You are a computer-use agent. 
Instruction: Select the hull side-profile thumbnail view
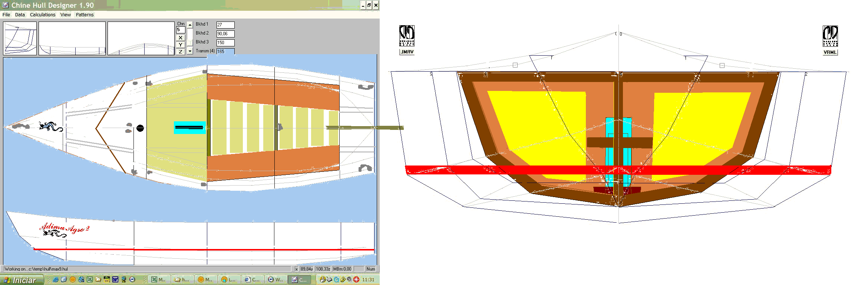(72, 38)
